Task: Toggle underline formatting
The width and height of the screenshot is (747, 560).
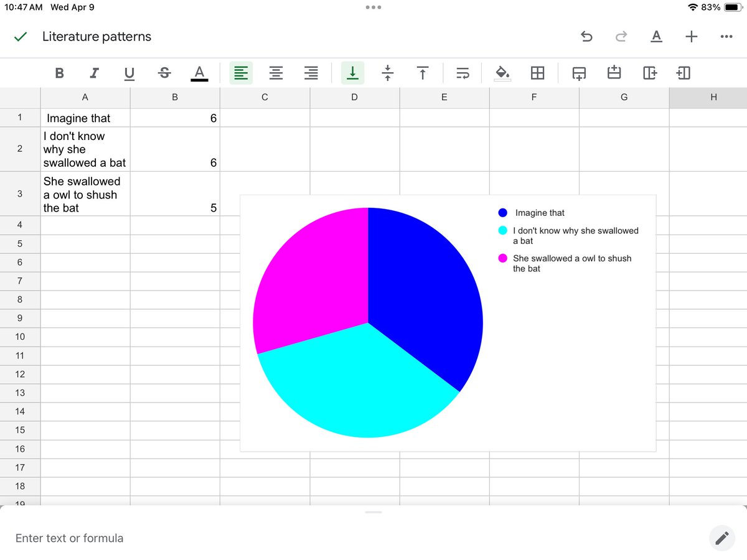Action: pos(129,73)
